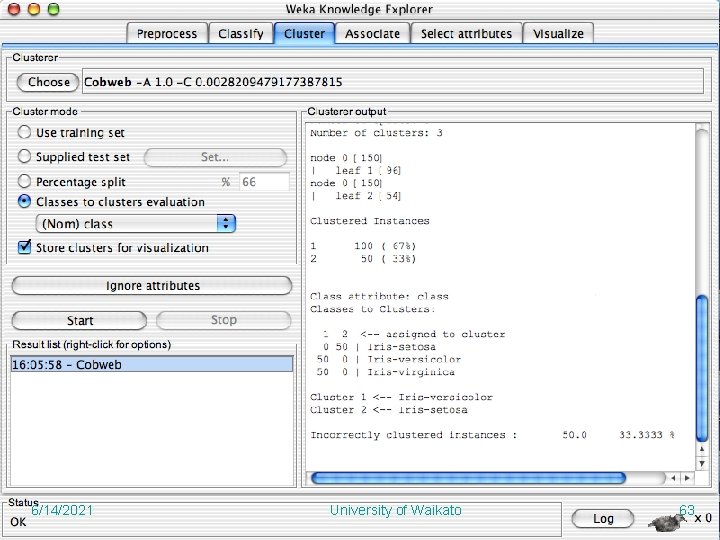The height and width of the screenshot is (540, 720).
Task: Click the Ignore attributes button
Action: 152,286
